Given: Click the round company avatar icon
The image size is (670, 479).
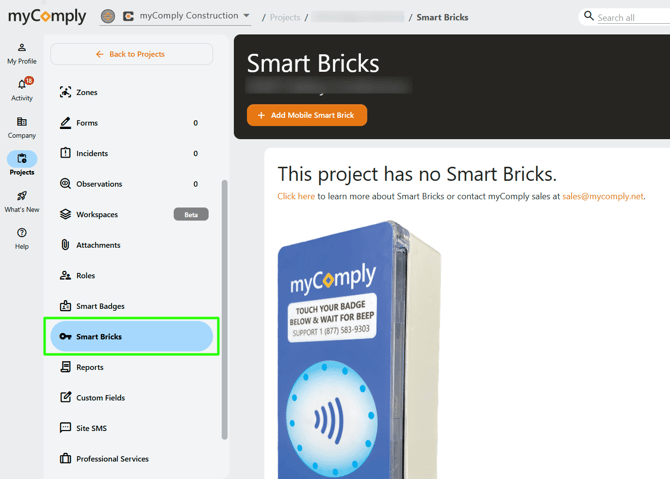Looking at the screenshot, I should 108,16.
